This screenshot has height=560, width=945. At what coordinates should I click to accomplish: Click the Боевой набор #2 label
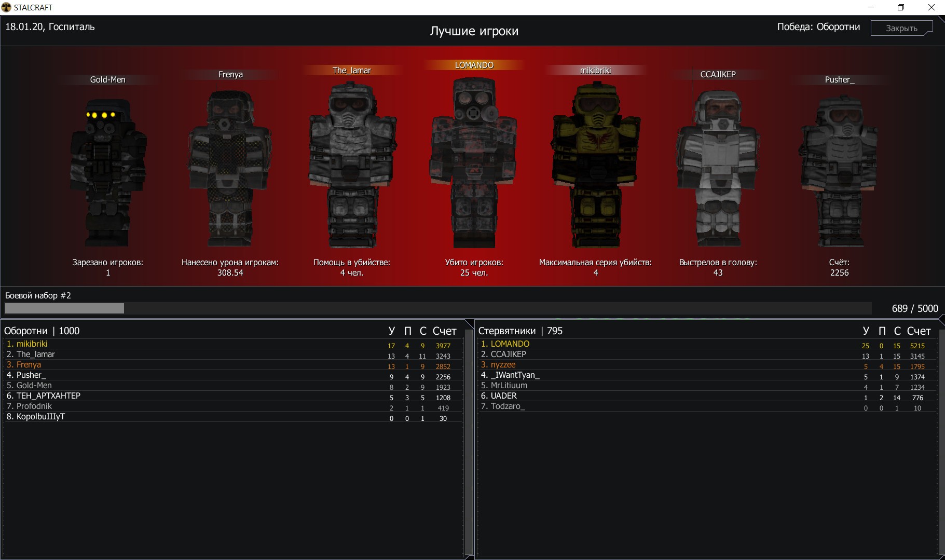(38, 295)
